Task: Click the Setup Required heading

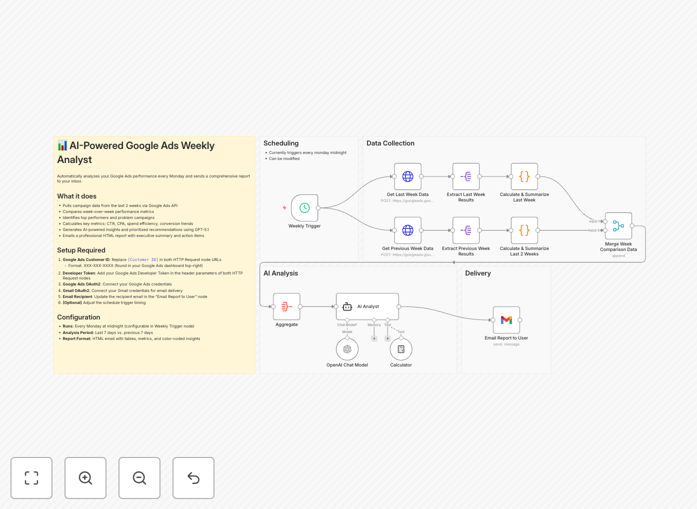Action: (81, 250)
